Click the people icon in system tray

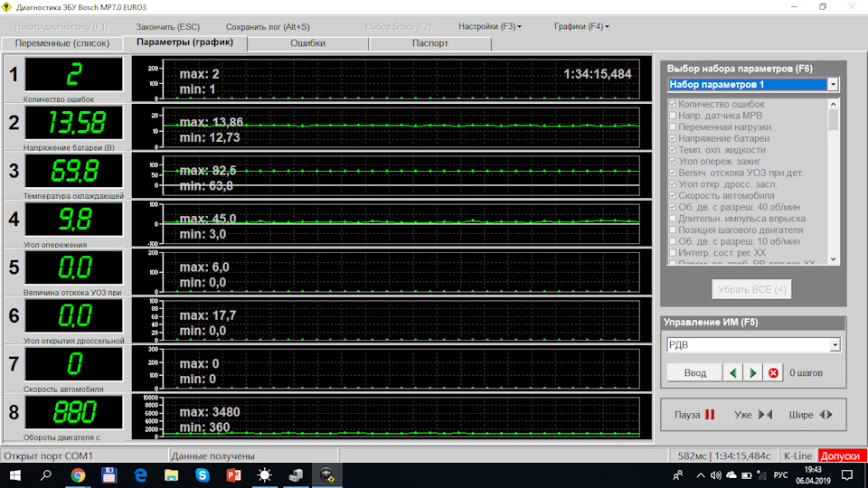677,475
